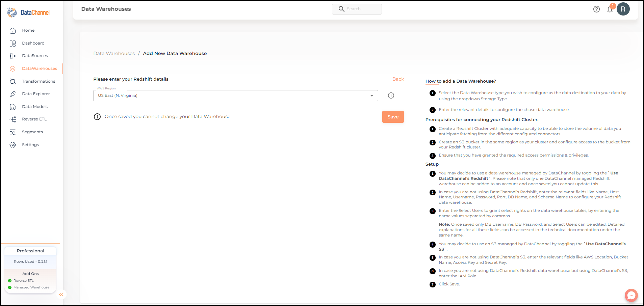Open the chat support bubble

click(631, 295)
